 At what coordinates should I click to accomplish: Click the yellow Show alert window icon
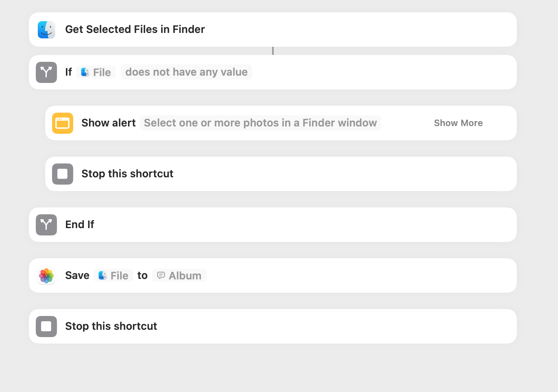point(63,123)
